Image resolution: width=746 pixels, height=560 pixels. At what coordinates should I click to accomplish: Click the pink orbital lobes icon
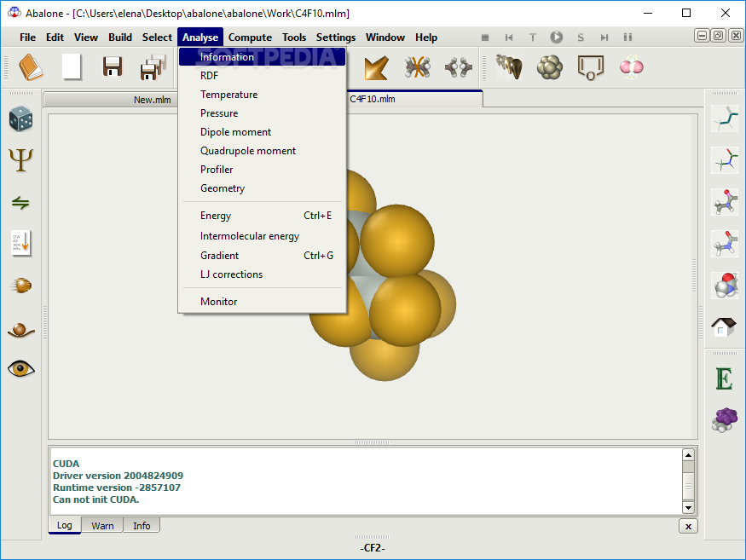click(632, 67)
